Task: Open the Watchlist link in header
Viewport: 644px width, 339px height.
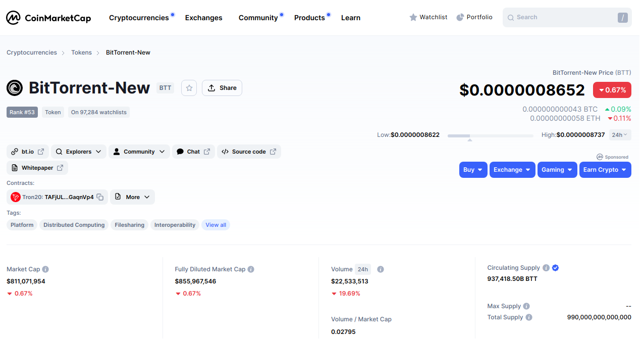Action: point(428,17)
